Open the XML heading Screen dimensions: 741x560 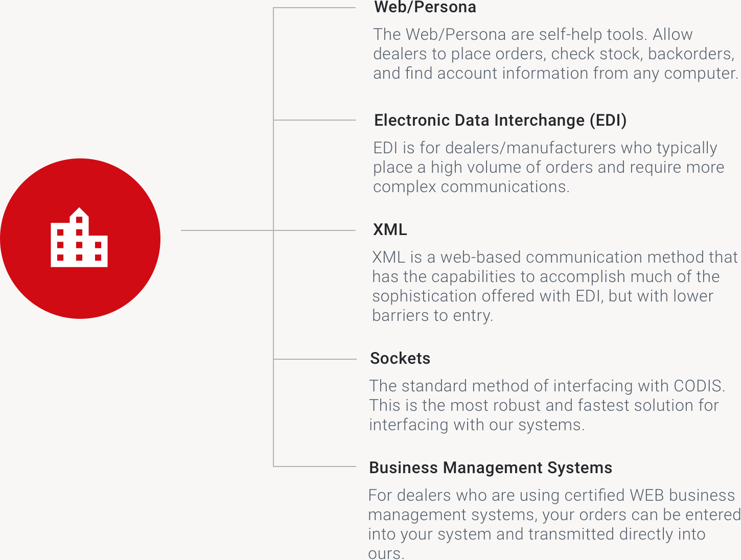point(390,229)
